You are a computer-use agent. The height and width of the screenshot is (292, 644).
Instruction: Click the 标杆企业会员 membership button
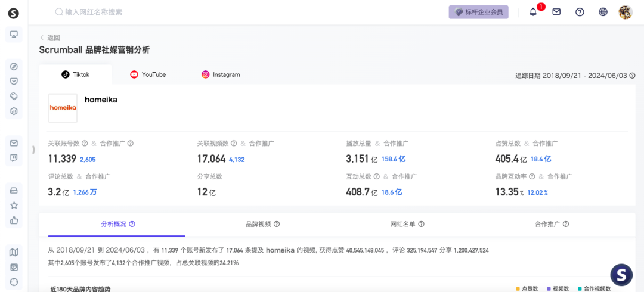coord(478,12)
